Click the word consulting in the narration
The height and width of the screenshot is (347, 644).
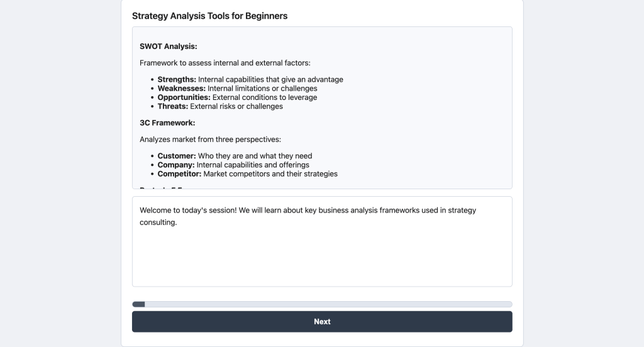[157, 223]
